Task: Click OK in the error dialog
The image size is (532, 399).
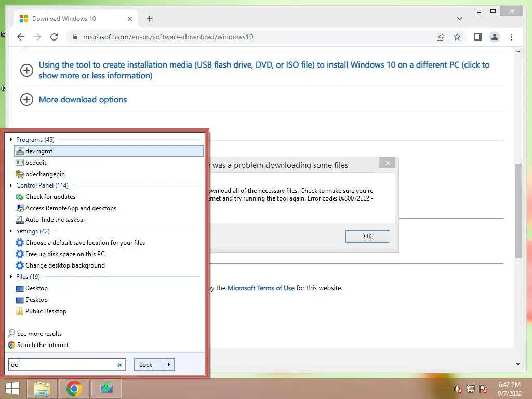Action: [368, 236]
